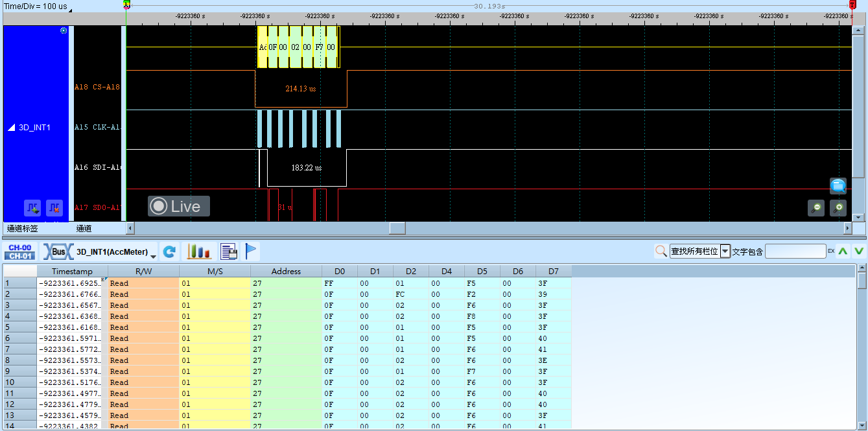The image size is (868, 431).
Task: Click the Timestamp cell in row 3
Action: (72, 305)
